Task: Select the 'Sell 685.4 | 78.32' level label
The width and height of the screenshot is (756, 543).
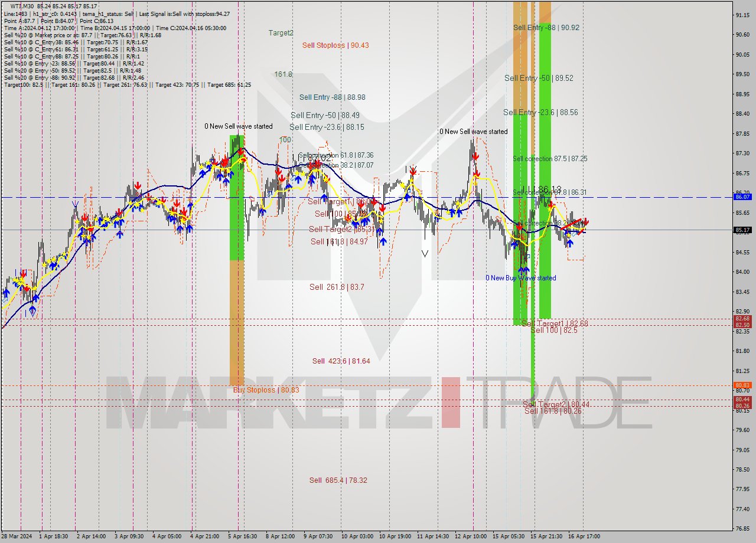Action: click(x=338, y=480)
